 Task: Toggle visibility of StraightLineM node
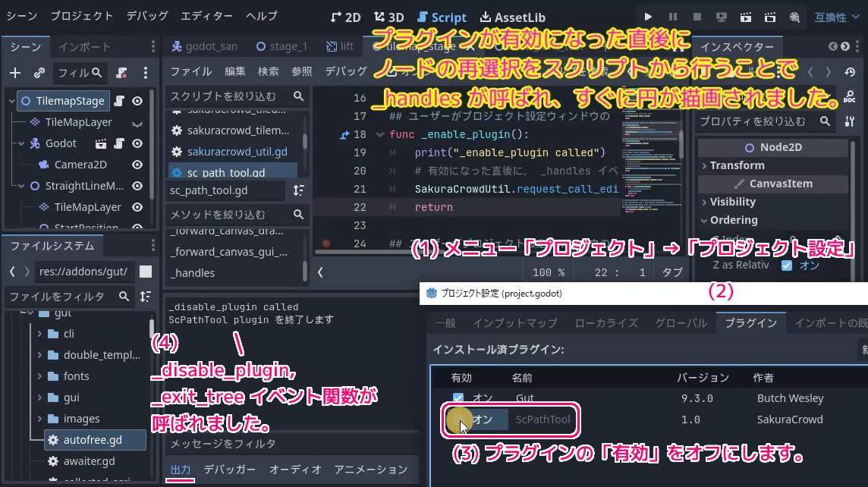point(137,186)
